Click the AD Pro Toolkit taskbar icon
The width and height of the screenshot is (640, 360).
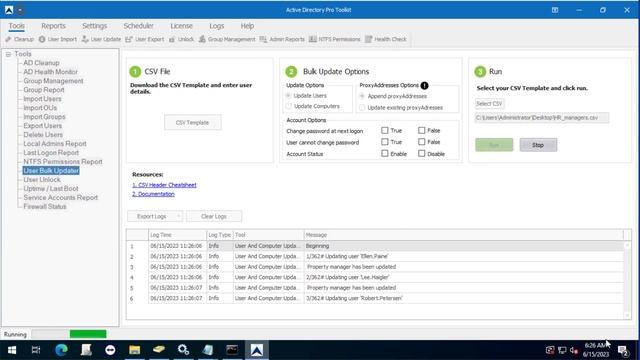click(x=257, y=350)
